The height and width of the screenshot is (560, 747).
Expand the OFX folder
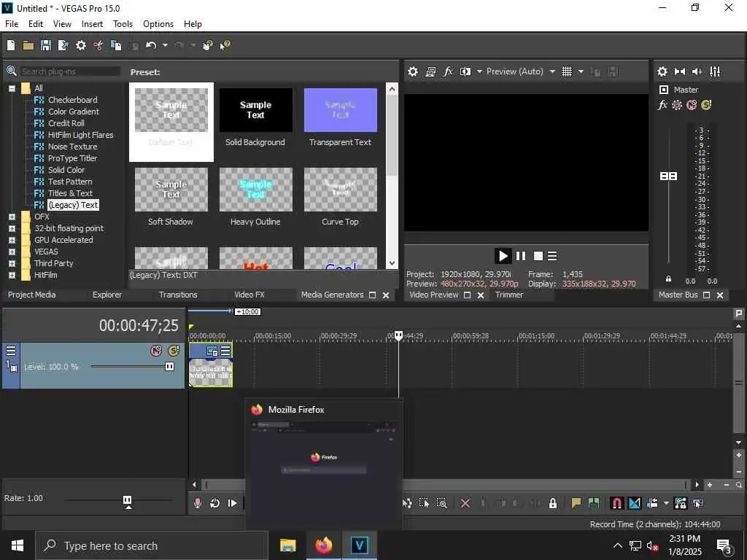coord(12,217)
